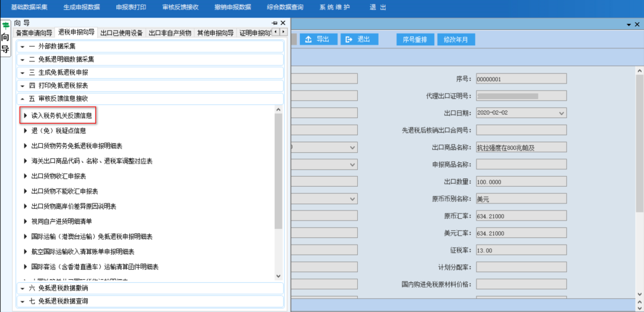Collapse 五 审核反馈信息接收 section
The width and height of the screenshot is (644, 312).
tap(149, 98)
